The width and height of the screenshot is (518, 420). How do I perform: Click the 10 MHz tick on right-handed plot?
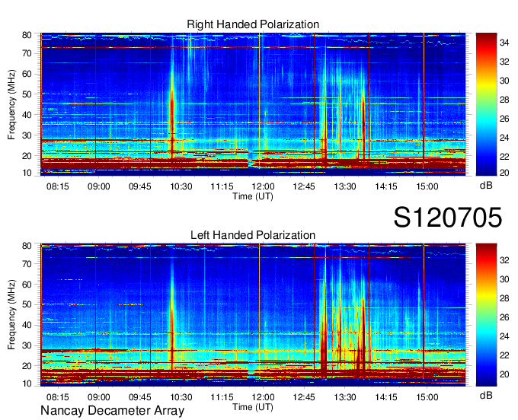pos(27,173)
